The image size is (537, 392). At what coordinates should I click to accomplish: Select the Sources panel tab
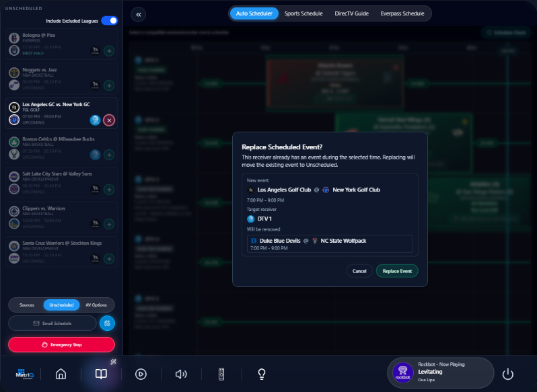pyautogui.click(x=27, y=305)
